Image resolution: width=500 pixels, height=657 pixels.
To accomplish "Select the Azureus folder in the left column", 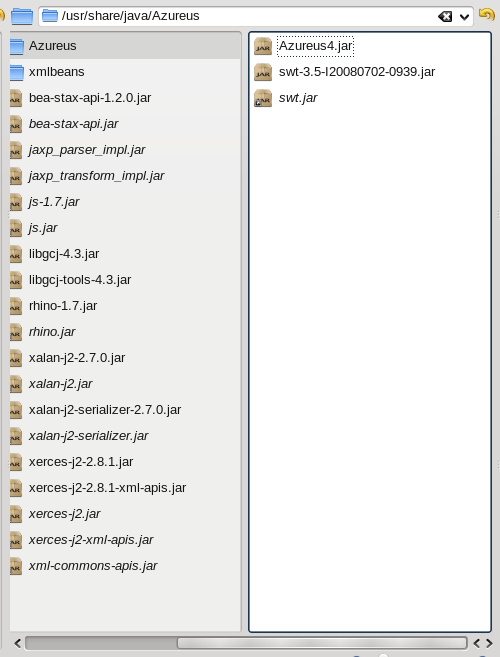I will pyautogui.click(x=125, y=46).
